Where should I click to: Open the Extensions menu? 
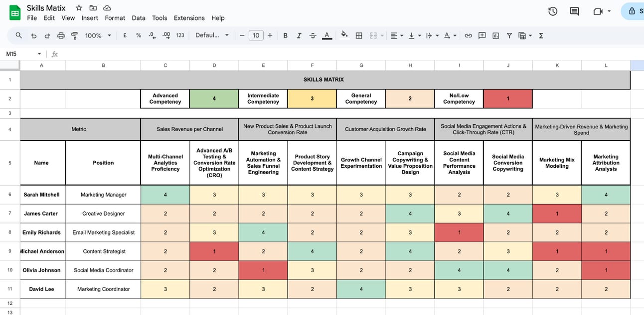click(x=189, y=18)
